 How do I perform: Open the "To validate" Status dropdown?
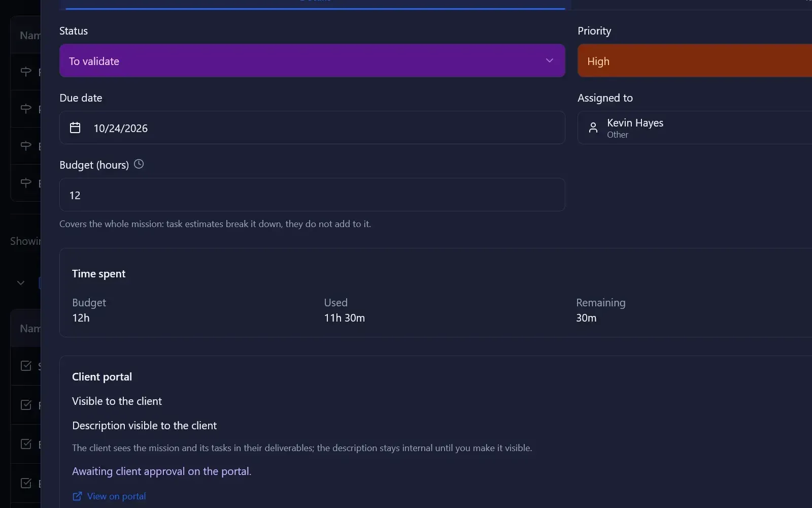point(312,60)
